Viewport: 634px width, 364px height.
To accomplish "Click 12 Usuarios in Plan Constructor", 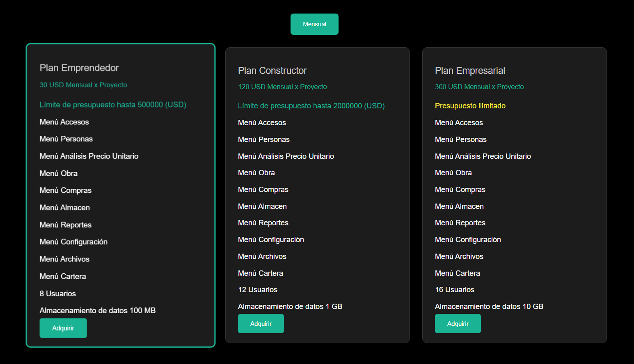I will pos(258,290).
